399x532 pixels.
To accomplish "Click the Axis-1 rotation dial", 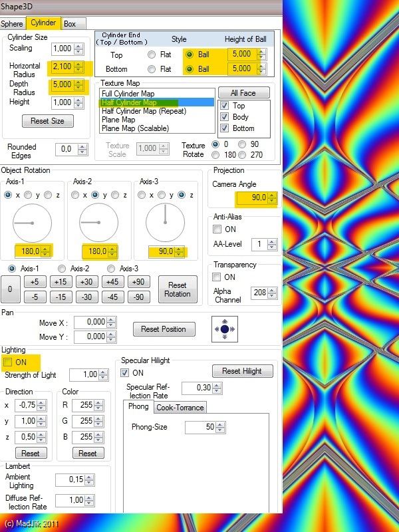I will pos(32,223).
